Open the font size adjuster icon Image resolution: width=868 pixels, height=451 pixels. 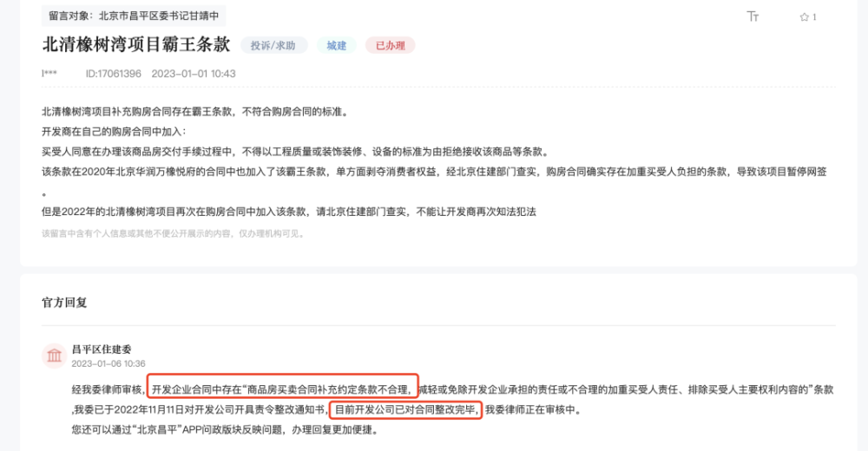click(753, 16)
